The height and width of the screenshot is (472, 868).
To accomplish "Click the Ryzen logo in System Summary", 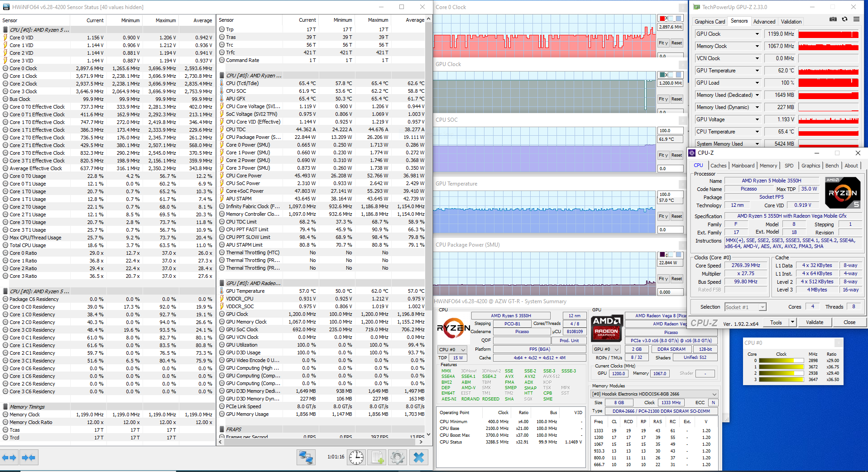I will (x=453, y=328).
